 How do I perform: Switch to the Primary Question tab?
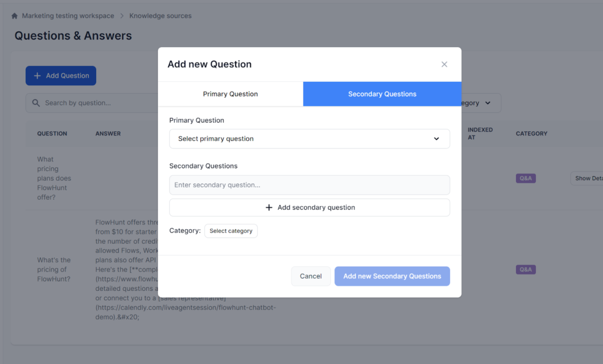(x=230, y=94)
